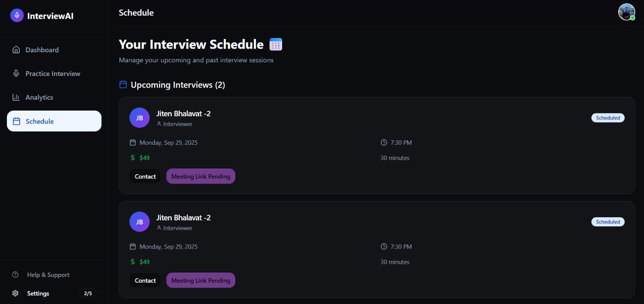This screenshot has height=304, width=644.
Task: Click the Help & Support question icon
Action: pos(15,275)
